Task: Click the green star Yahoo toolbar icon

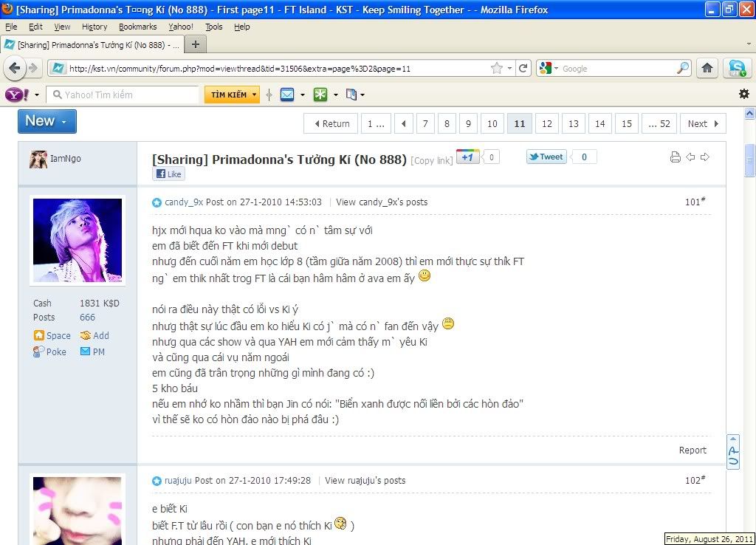Action: click(x=320, y=95)
